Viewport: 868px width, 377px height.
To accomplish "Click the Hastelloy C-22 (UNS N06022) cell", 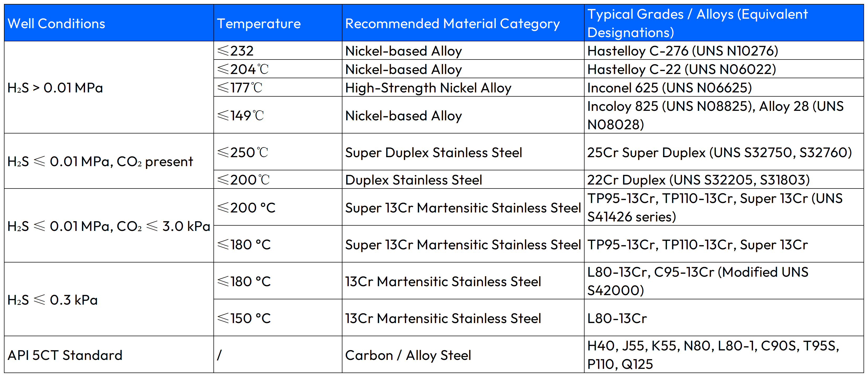I will coord(681,70).
